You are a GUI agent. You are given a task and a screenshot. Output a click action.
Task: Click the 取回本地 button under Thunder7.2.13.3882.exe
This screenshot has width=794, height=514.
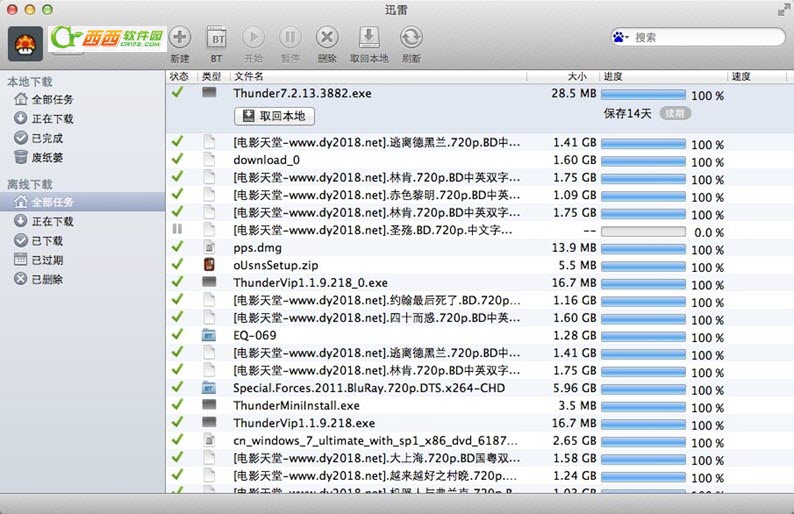tap(274, 116)
